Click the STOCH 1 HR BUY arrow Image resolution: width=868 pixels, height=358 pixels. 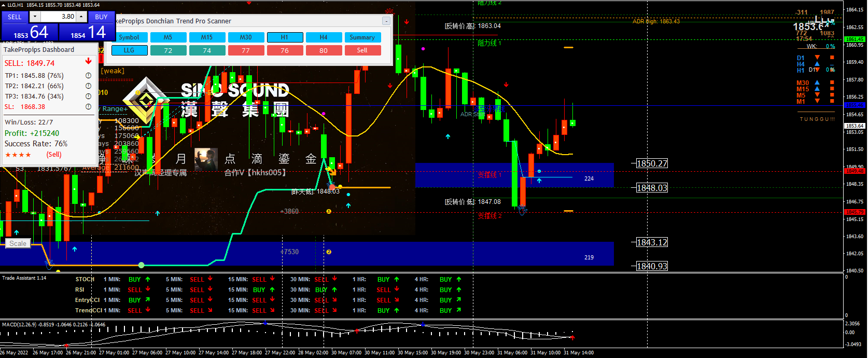397,279
